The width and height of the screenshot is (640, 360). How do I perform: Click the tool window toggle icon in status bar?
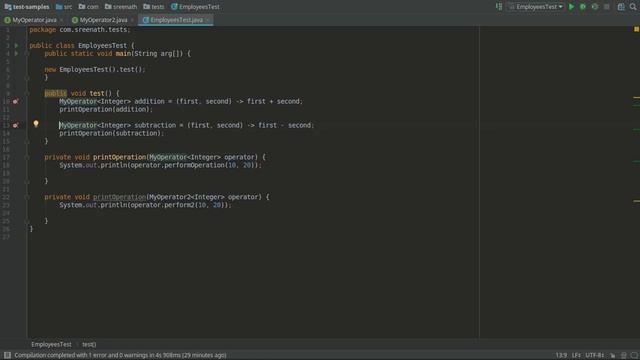pyautogui.click(x=7, y=355)
